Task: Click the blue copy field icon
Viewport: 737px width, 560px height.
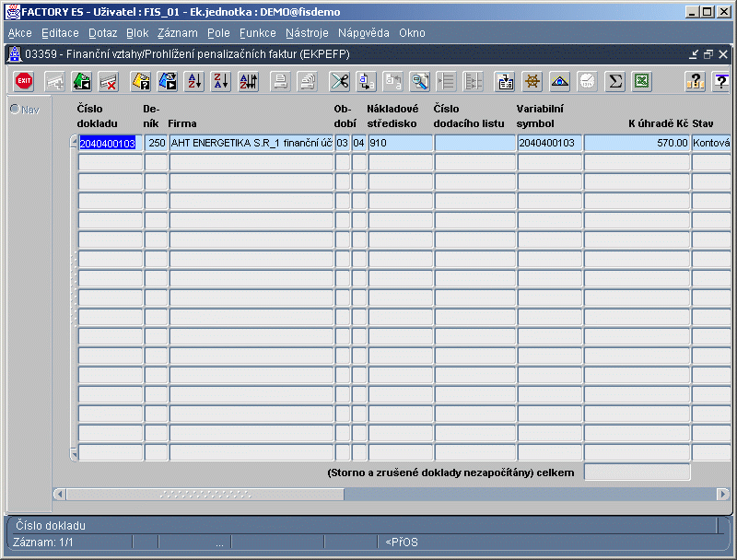Action: pos(366,81)
